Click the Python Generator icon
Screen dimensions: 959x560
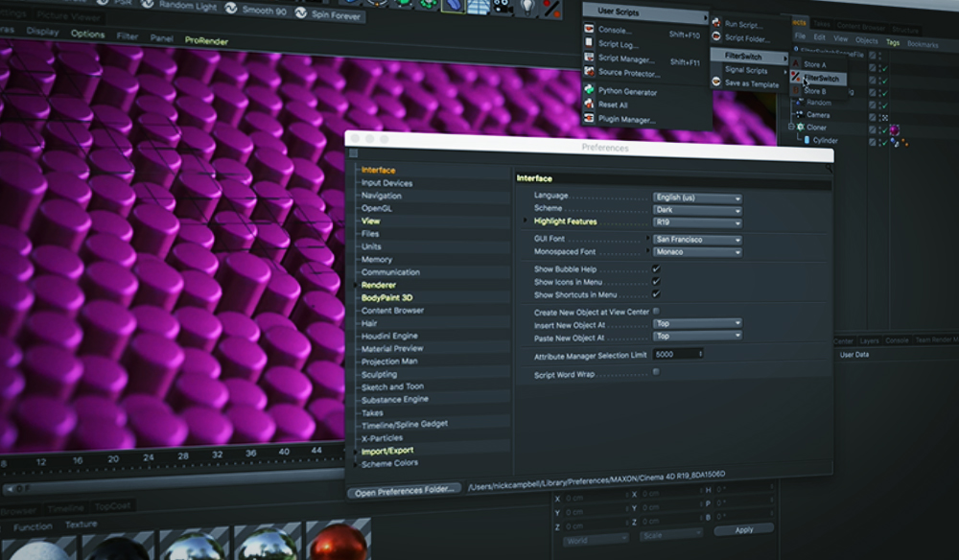pyautogui.click(x=589, y=89)
